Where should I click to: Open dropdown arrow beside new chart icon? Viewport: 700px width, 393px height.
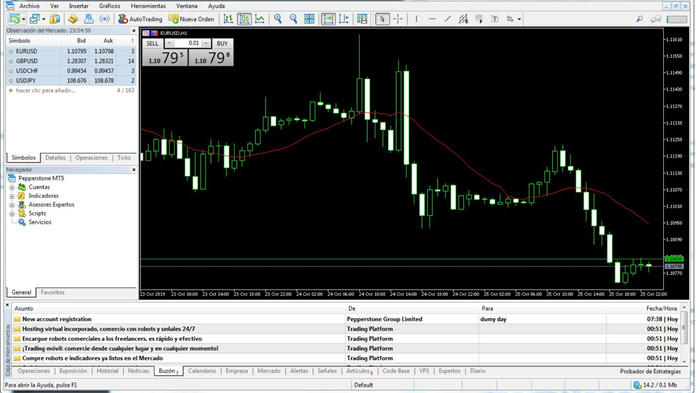pyautogui.click(x=24, y=19)
